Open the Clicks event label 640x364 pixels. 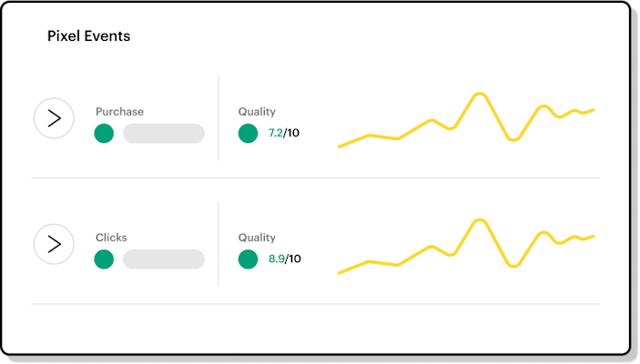tap(111, 238)
